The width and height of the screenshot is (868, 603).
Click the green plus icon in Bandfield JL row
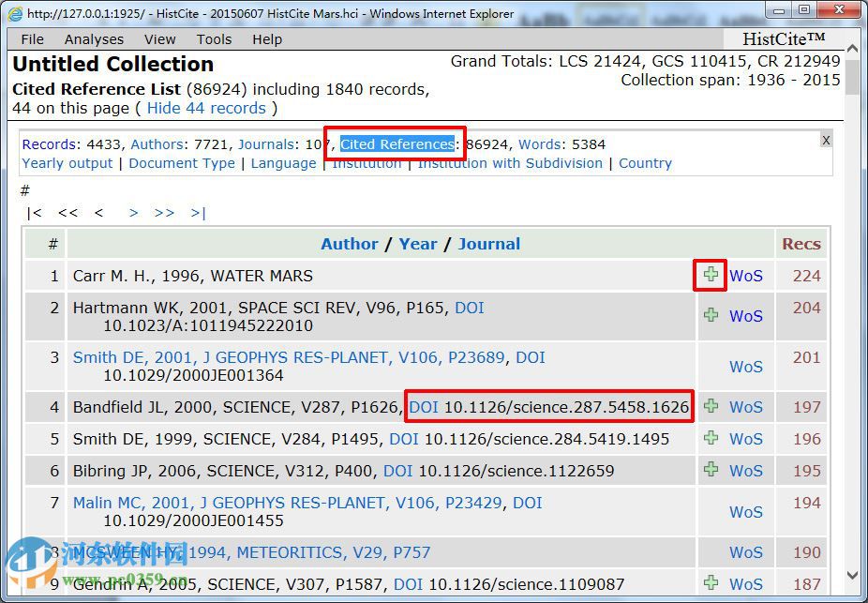tap(711, 406)
